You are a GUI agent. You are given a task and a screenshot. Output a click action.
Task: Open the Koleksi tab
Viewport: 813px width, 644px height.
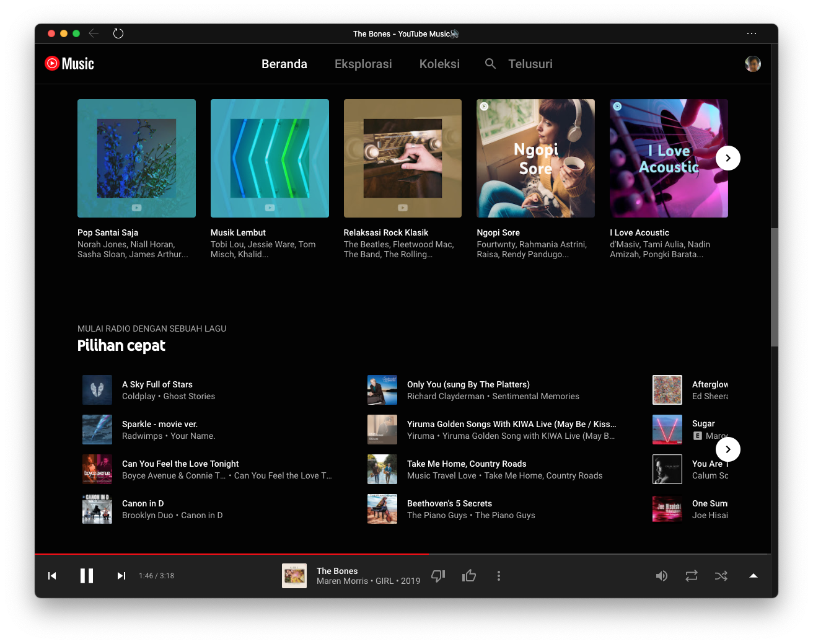click(439, 64)
